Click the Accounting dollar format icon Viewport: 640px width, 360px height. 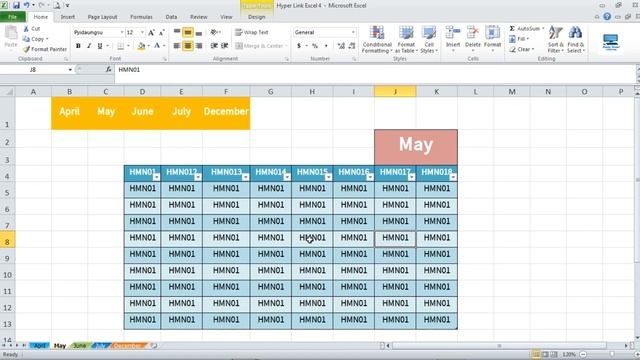click(299, 46)
